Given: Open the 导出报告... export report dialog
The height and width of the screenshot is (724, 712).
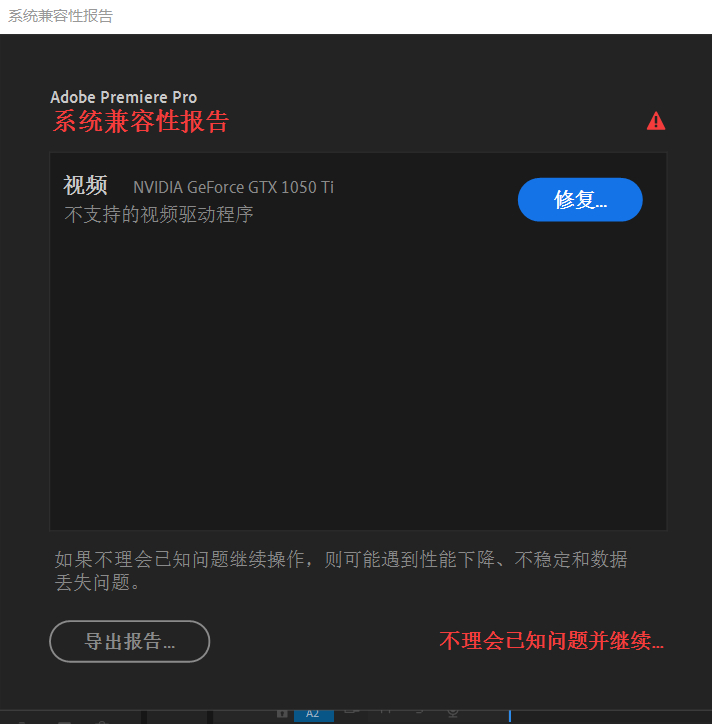Looking at the screenshot, I should tap(130, 641).
